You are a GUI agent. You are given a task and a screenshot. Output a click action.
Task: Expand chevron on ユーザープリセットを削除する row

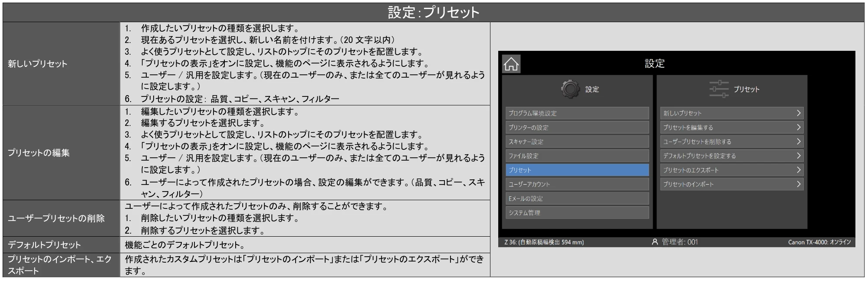click(x=798, y=142)
